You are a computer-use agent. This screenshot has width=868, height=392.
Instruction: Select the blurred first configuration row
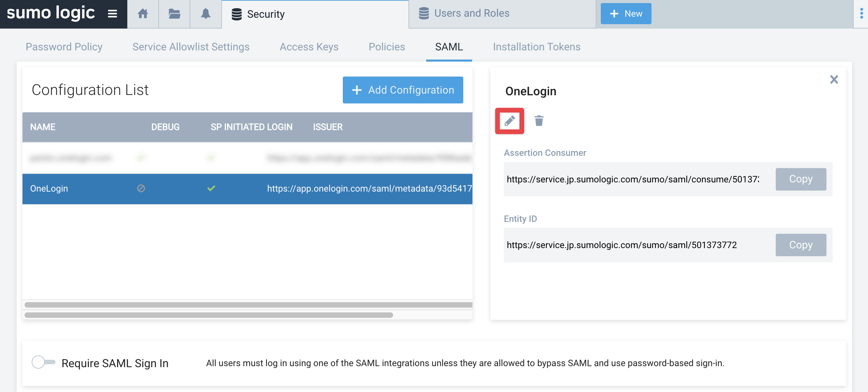click(247, 158)
